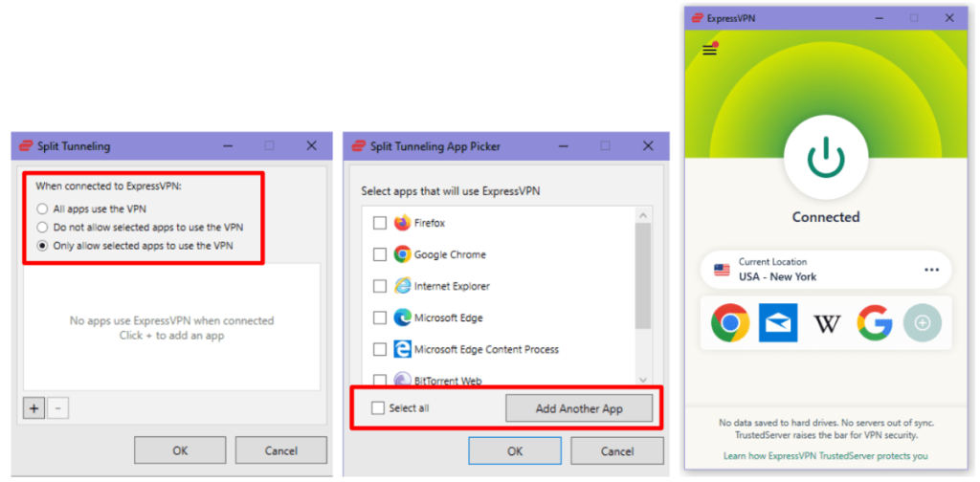Click the Internet Explorer label in the list
The image size is (980, 482).
pos(452,286)
